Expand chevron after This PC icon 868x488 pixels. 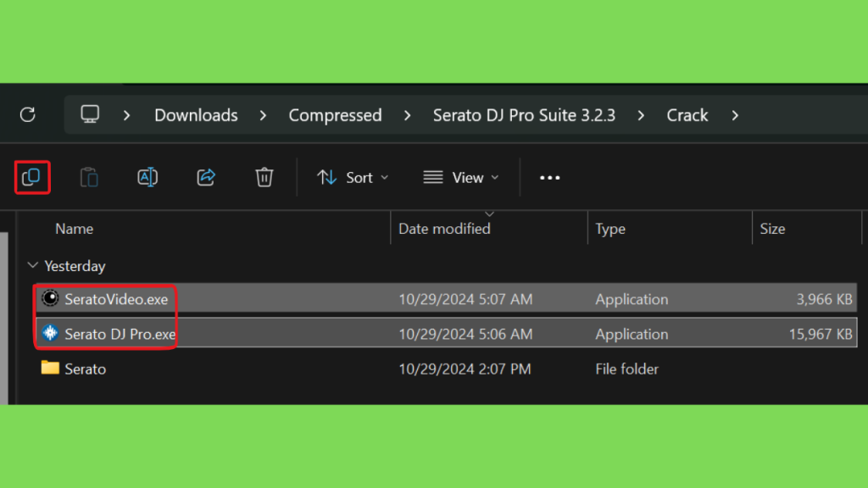127,115
